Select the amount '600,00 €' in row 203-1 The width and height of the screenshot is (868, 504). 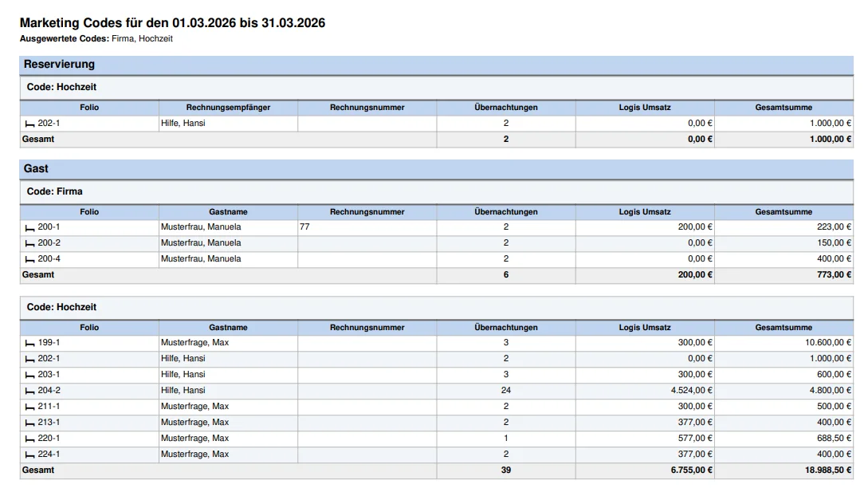point(834,374)
